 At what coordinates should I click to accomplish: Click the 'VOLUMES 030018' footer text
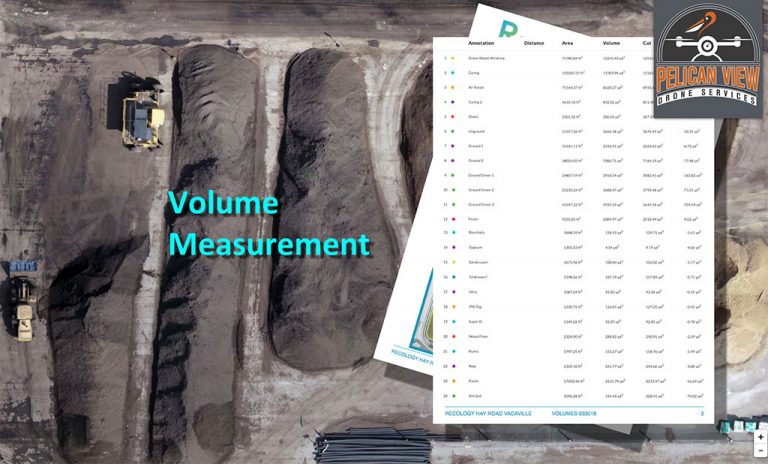(574, 414)
